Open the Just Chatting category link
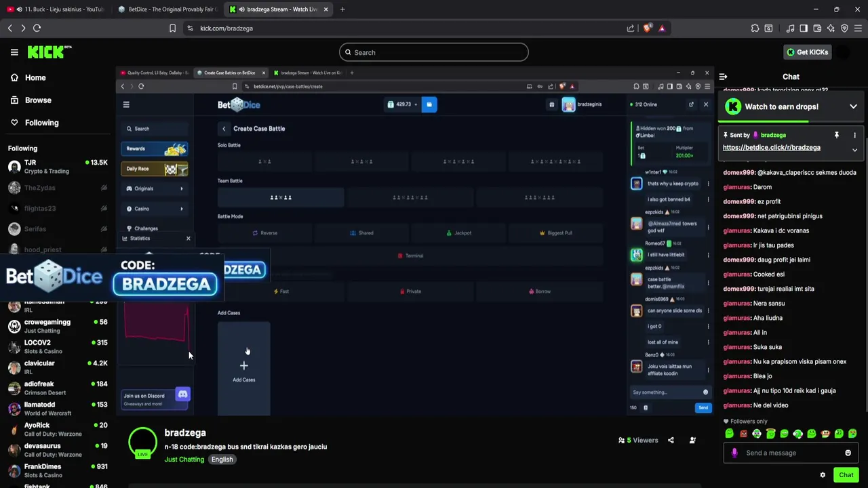The image size is (868, 488). pyautogui.click(x=184, y=460)
